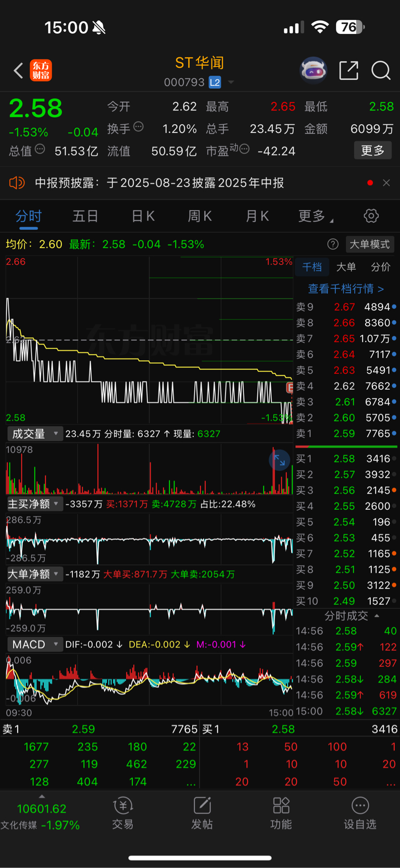Switch to the 五日 tab
The height and width of the screenshot is (868, 400).
click(x=85, y=216)
